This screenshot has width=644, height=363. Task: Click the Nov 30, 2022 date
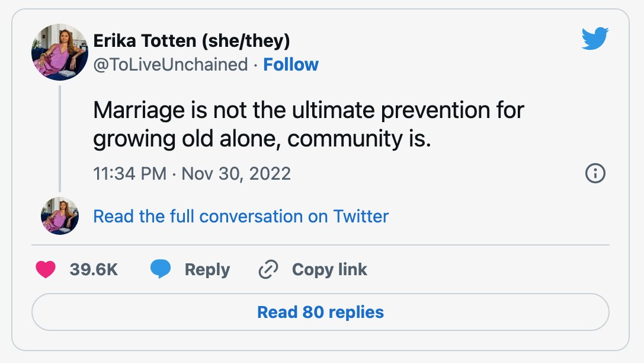(236, 173)
